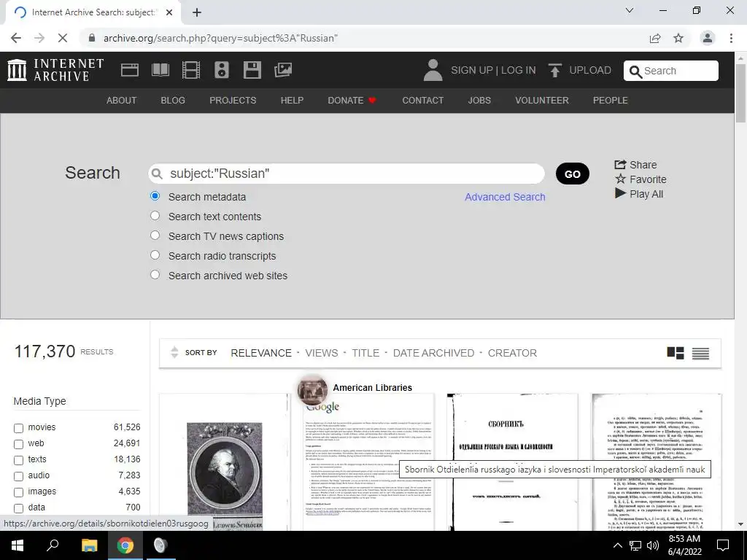Select Search TV news captions option

click(x=155, y=236)
